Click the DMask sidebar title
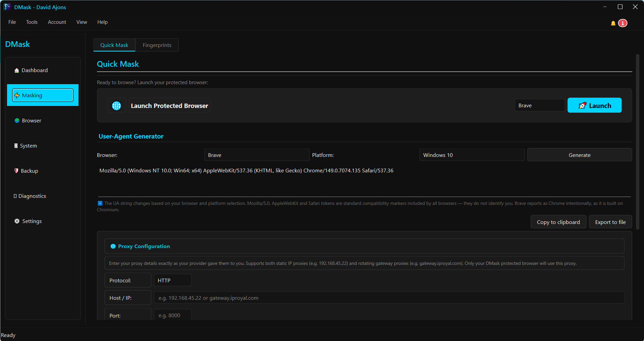The height and width of the screenshot is (341, 644). [x=17, y=44]
